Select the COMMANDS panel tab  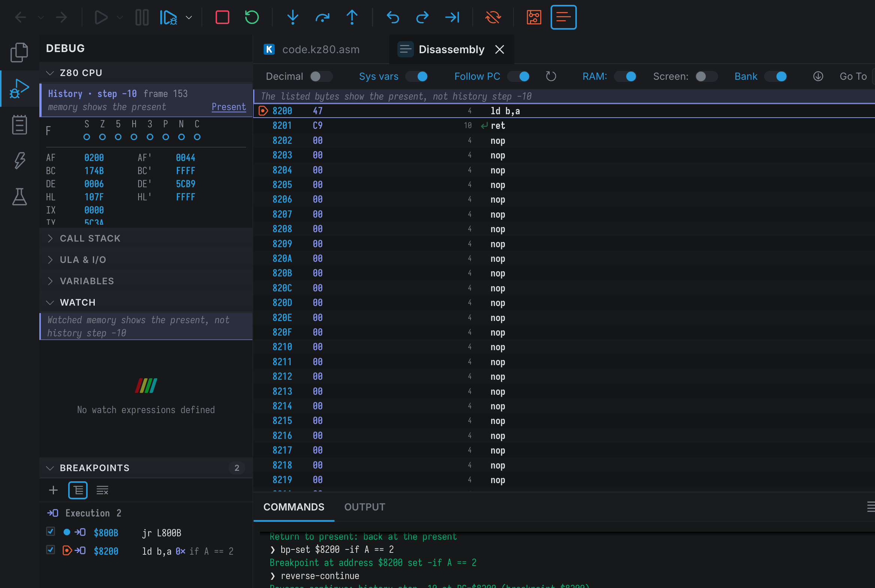294,507
